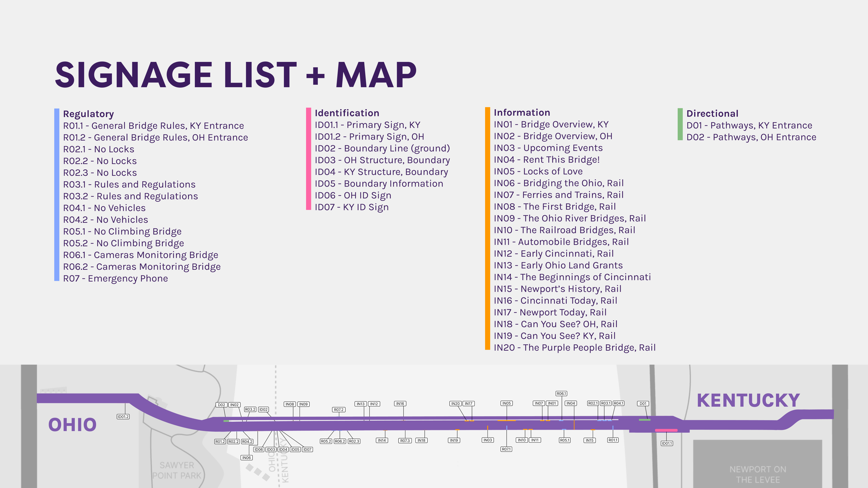
Task: Click the pink Identification category color bar
Action: (x=308, y=159)
